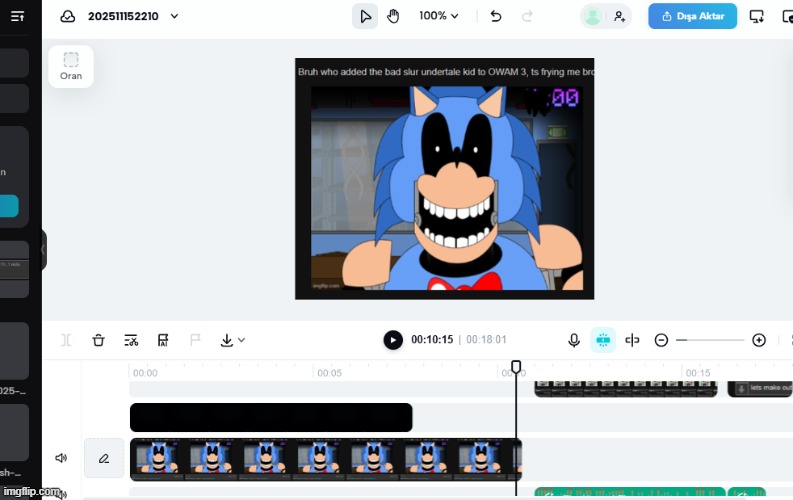Add a flag marker on timeline
Image resolution: width=793 pixels, height=500 pixels.
(x=195, y=340)
